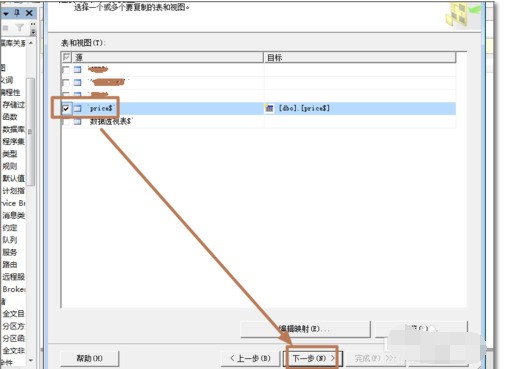Image resolution: width=505 pixels, height=369 pixels.
Task: Select the 约定 node in Object Explorer
Action: click(10, 228)
